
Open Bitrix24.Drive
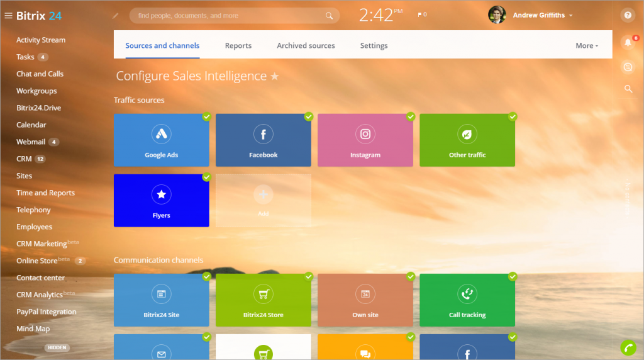pyautogui.click(x=38, y=108)
